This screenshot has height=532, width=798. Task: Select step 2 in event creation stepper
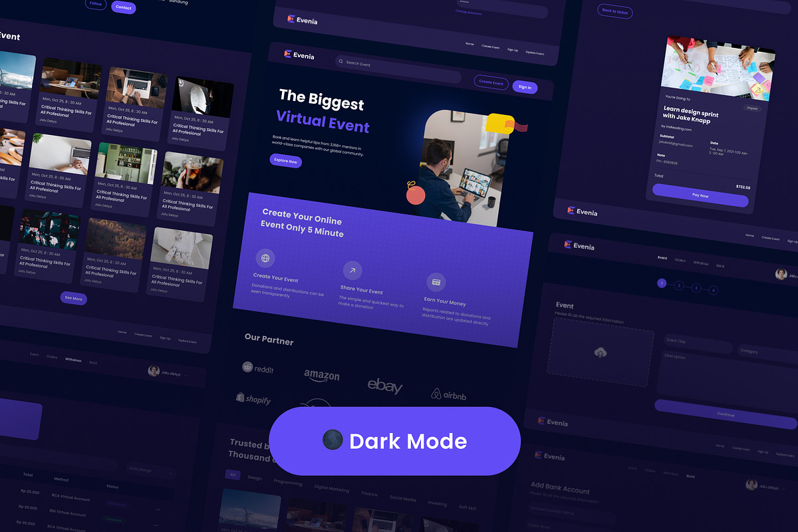pos(678,285)
